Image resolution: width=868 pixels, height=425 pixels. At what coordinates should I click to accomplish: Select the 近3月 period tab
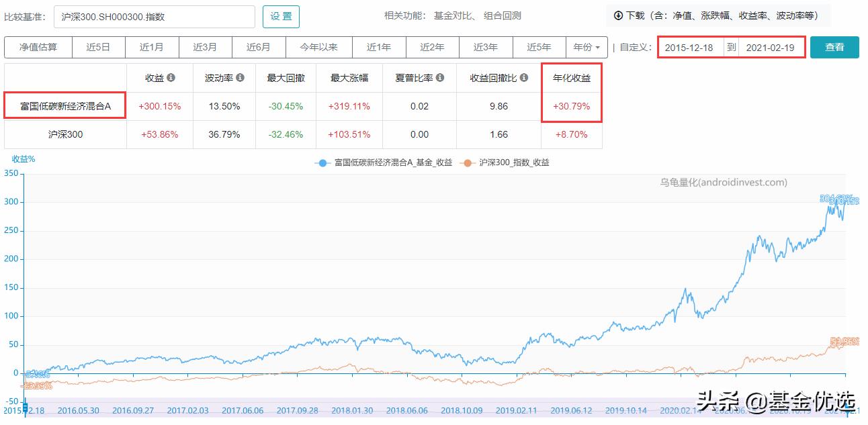click(x=205, y=47)
